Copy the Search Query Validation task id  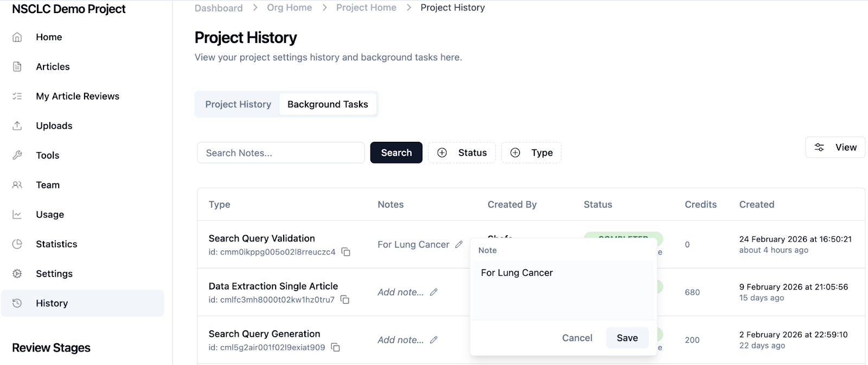coord(346,252)
